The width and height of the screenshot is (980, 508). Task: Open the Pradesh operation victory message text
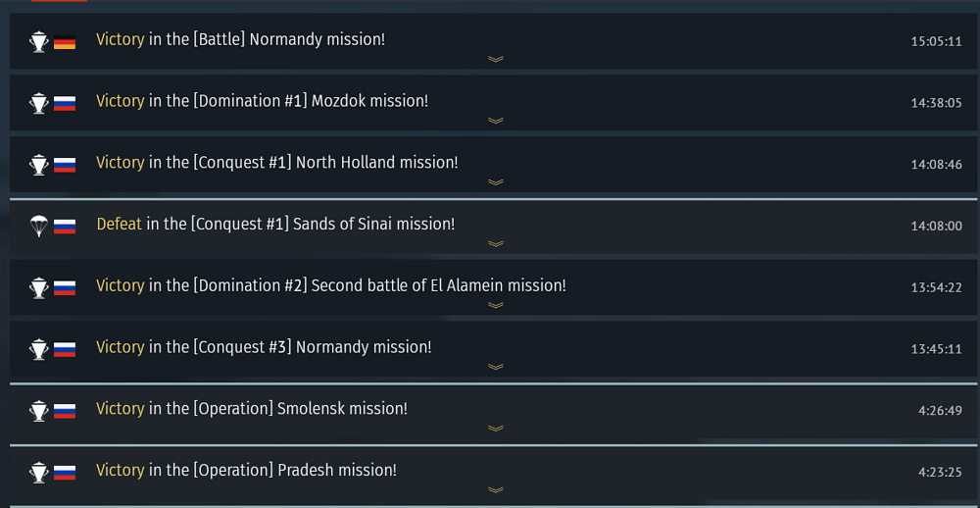pyautogui.click(x=246, y=470)
